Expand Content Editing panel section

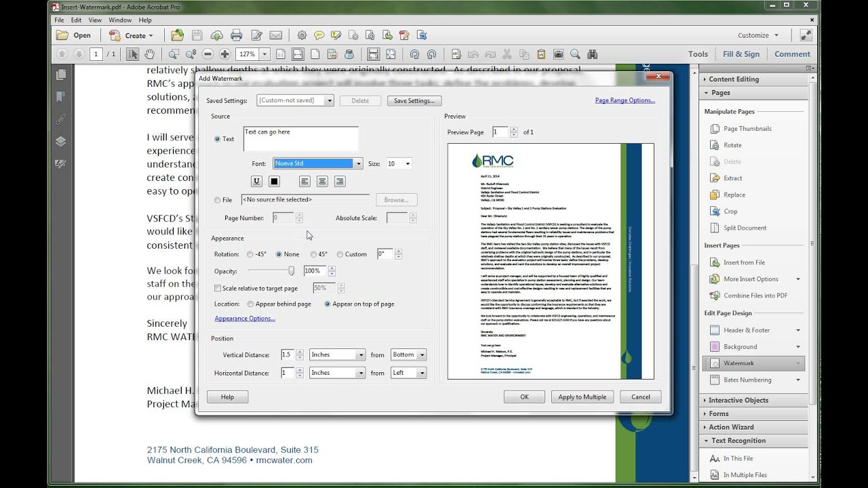705,79
